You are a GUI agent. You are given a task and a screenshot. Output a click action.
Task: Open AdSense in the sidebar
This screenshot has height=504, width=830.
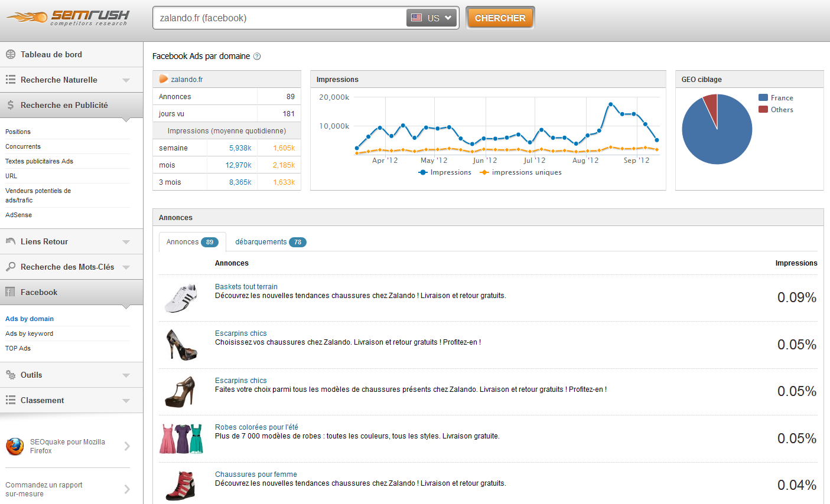[x=18, y=215]
